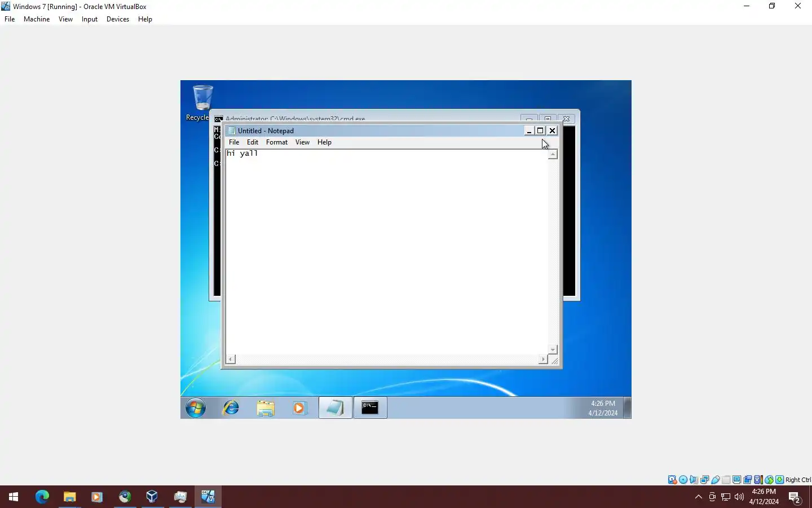Click Notepad horizontal scroll right arrow

click(x=543, y=359)
